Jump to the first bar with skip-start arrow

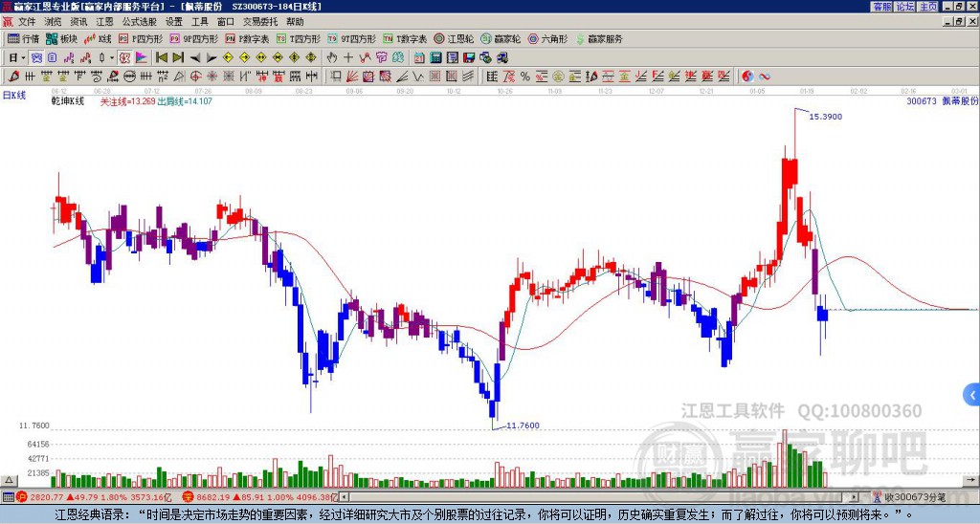tap(161, 58)
